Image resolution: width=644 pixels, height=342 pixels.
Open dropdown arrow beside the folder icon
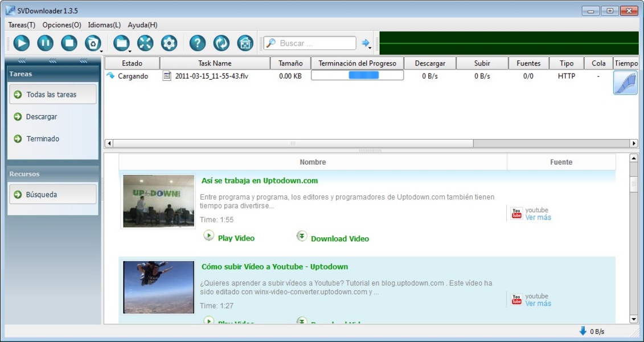[x=130, y=51]
